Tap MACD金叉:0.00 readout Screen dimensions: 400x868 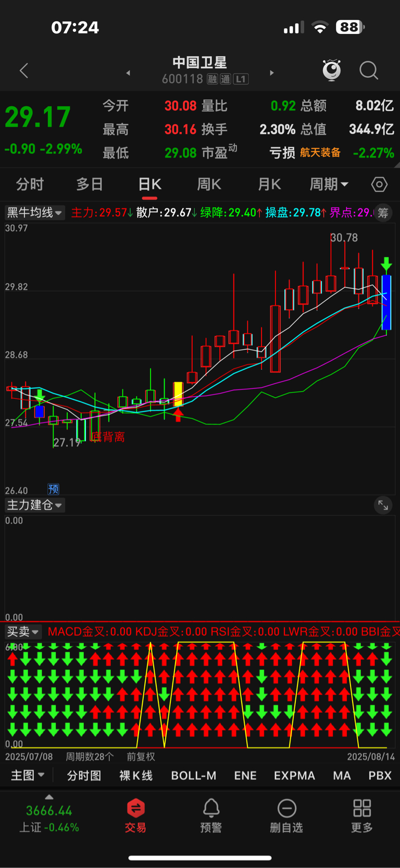pos(90,632)
